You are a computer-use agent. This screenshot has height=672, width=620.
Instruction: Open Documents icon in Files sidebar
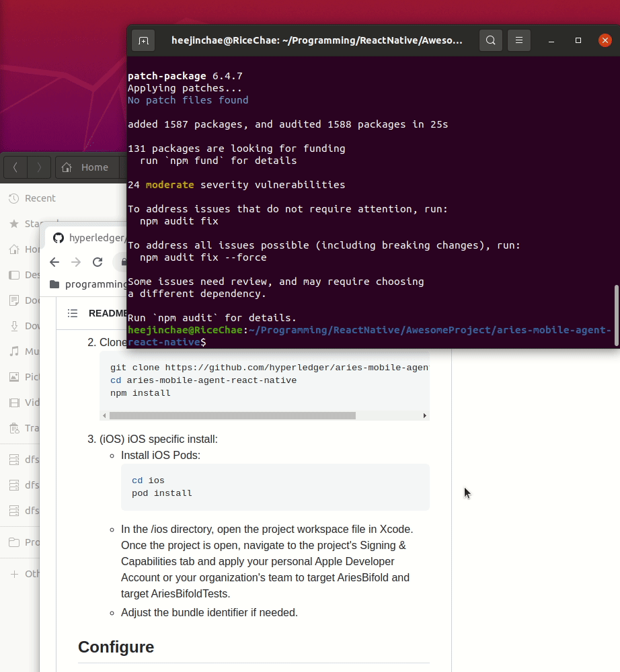click(x=14, y=300)
